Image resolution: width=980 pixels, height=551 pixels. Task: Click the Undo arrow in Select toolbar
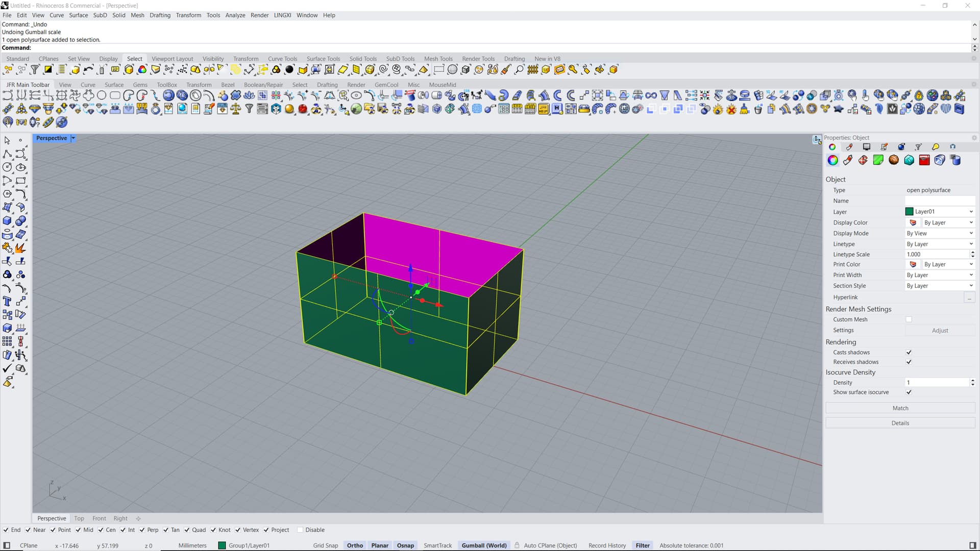click(88, 69)
